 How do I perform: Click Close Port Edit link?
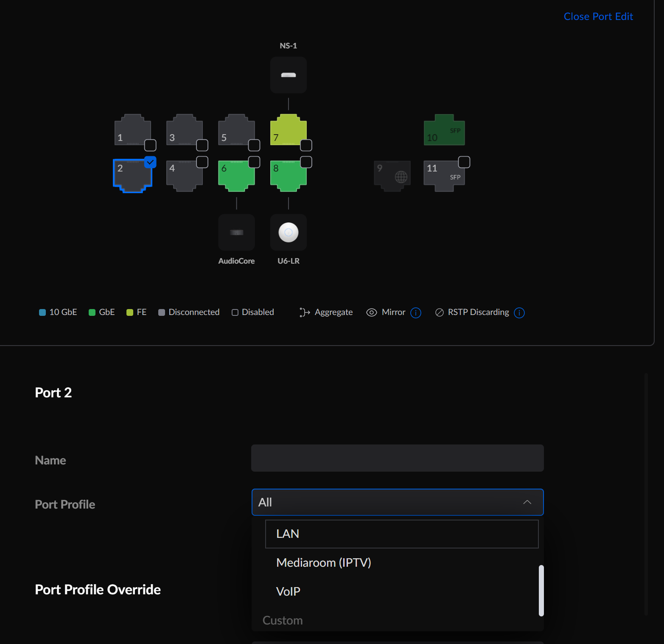pyautogui.click(x=598, y=17)
